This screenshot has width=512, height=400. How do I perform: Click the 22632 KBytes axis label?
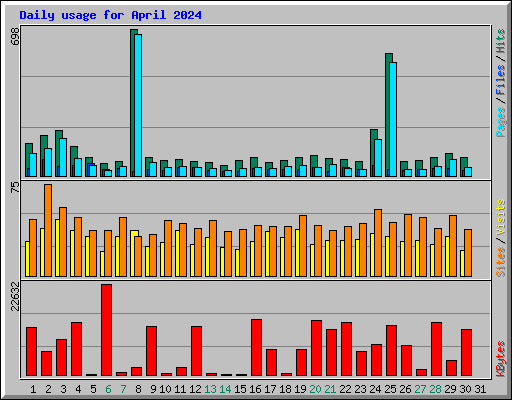[15, 297]
